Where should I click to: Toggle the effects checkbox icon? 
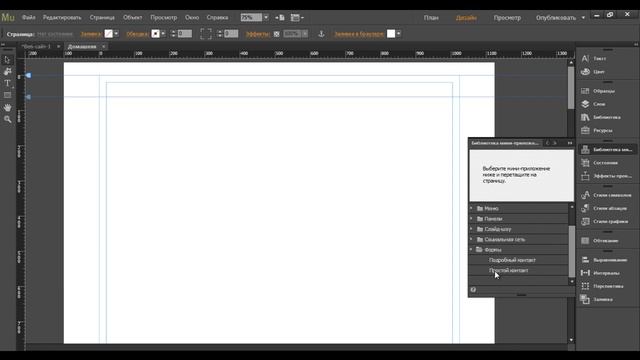click(x=276, y=34)
